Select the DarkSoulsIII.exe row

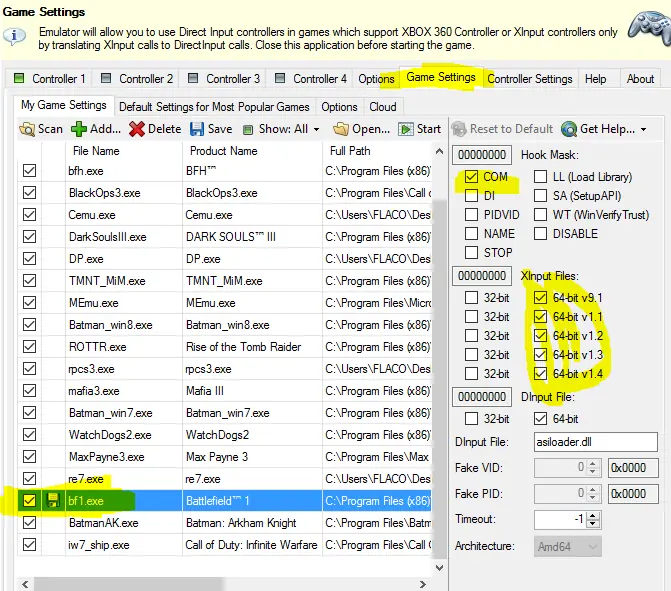click(x=225, y=237)
